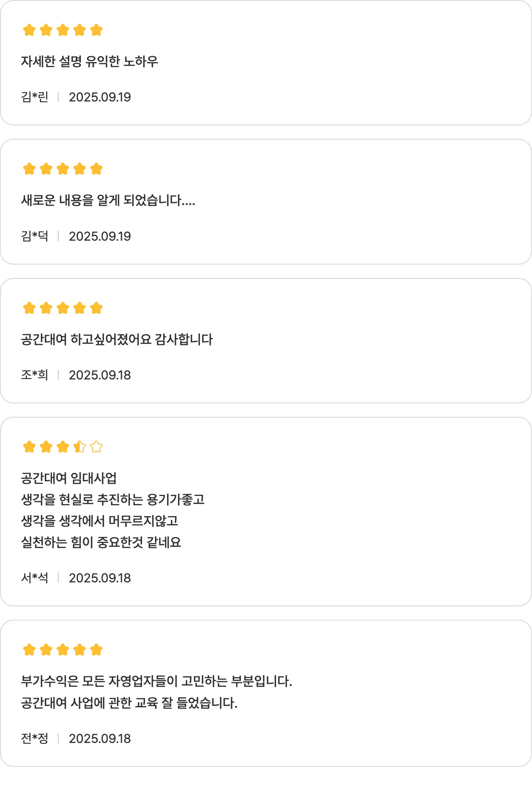Click the review text '자세한 설명 유익한 노하우'

point(90,62)
